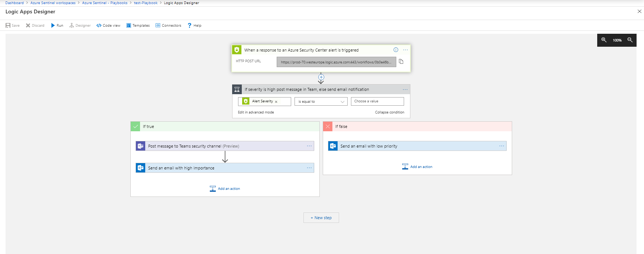
Task: Zoom out with the minus magnifier icon
Action: 630,40
